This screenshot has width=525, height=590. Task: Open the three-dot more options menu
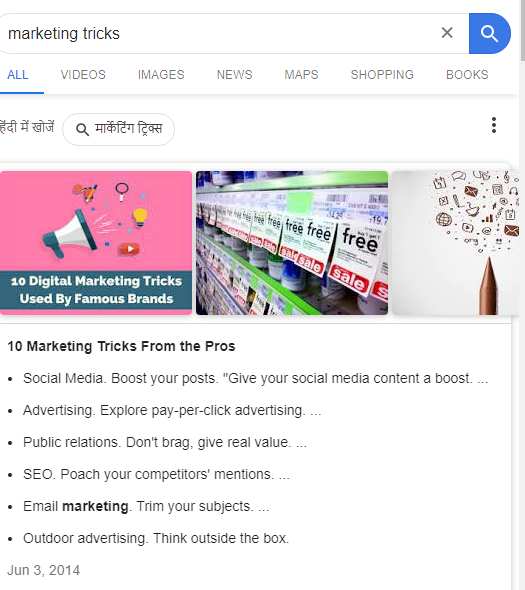click(494, 125)
